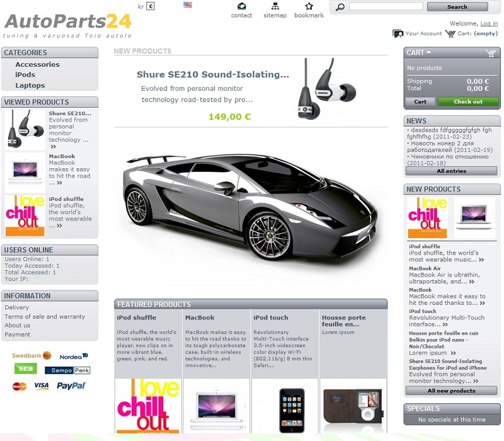The image size is (504, 441).
Task: Choose the US flag language icon
Action: click(188, 4)
